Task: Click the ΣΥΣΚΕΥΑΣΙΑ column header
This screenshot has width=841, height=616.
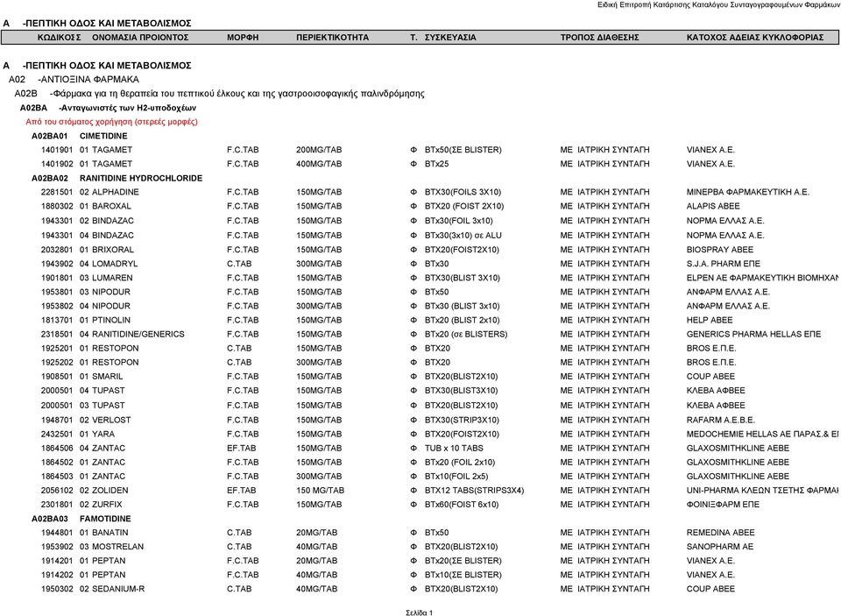Action: pos(450,38)
